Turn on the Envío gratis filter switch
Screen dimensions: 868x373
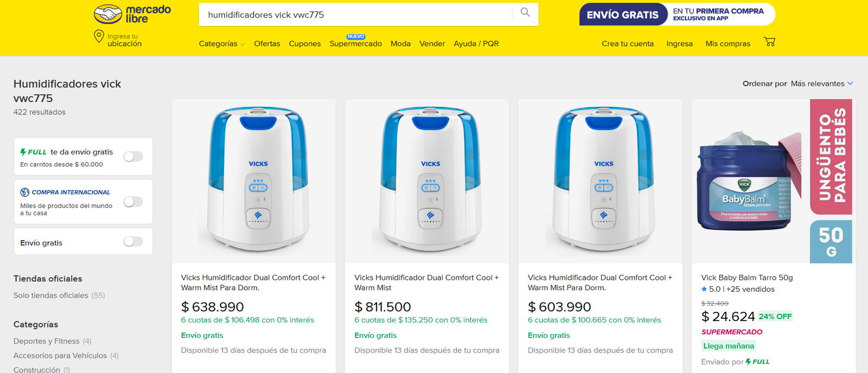pyautogui.click(x=133, y=242)
